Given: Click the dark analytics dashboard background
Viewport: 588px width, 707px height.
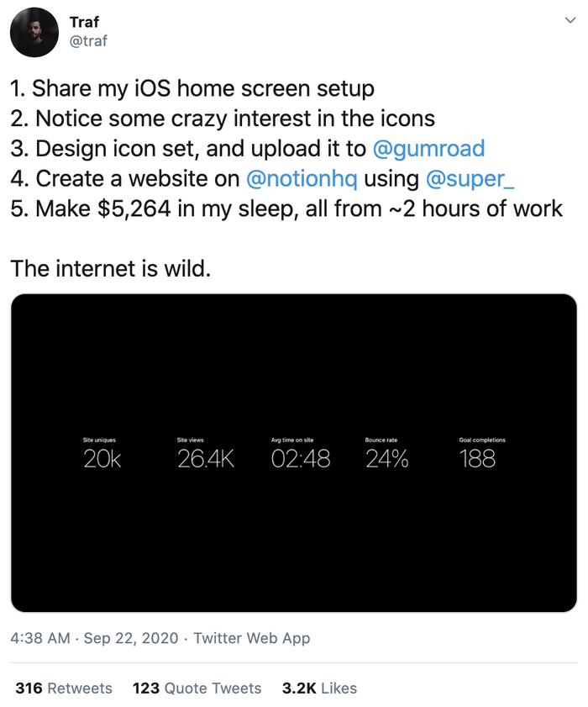Looking at the screenshot, I should (294, 555).
